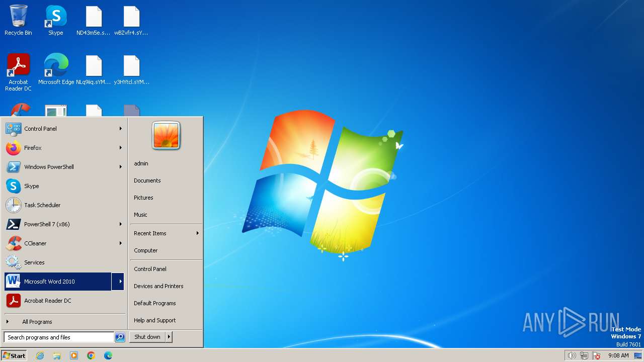
Task: Open Control Panel in right Start pane
Action: coord(150,269)
